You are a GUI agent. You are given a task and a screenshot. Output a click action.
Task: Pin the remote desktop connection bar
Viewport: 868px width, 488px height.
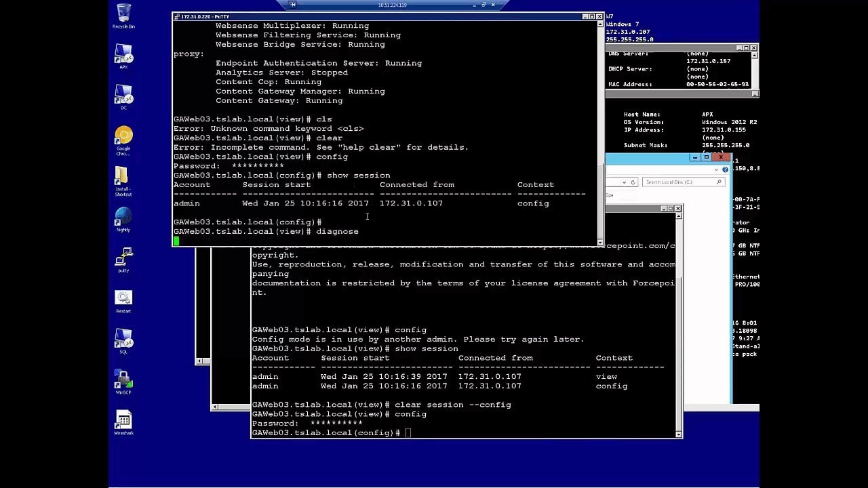pos(293,5)
